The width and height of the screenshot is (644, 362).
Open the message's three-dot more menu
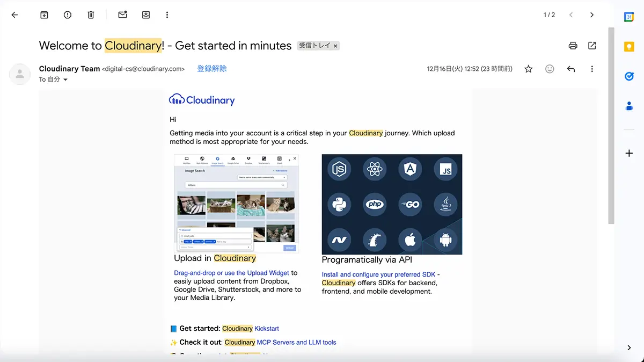click(592, 69)
